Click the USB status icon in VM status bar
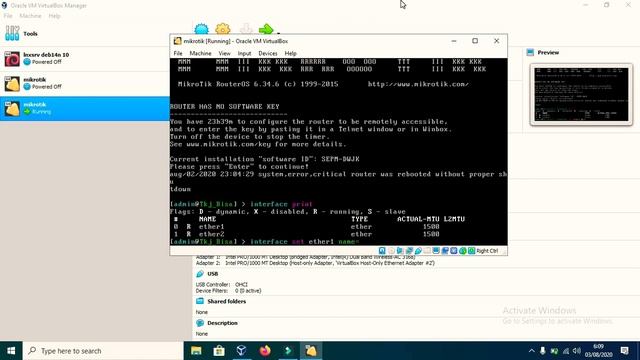The height and width of the screenshot is (360, 640). tap(418, 251)
